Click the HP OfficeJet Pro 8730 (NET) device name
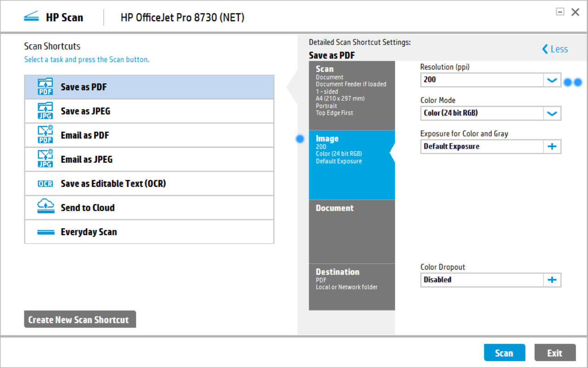Screen dimensions: 588x368 (182, 18)
